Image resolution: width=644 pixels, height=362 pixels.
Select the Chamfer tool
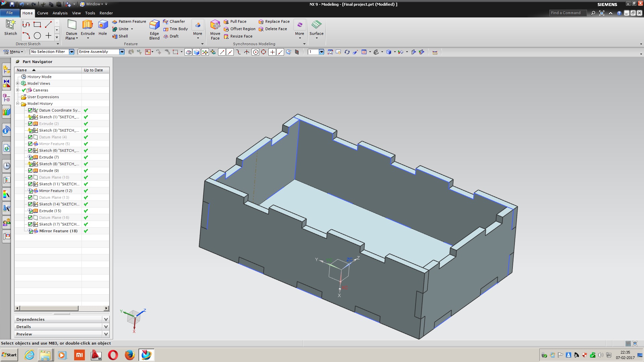pyautogui.click(x=174, y=21)
